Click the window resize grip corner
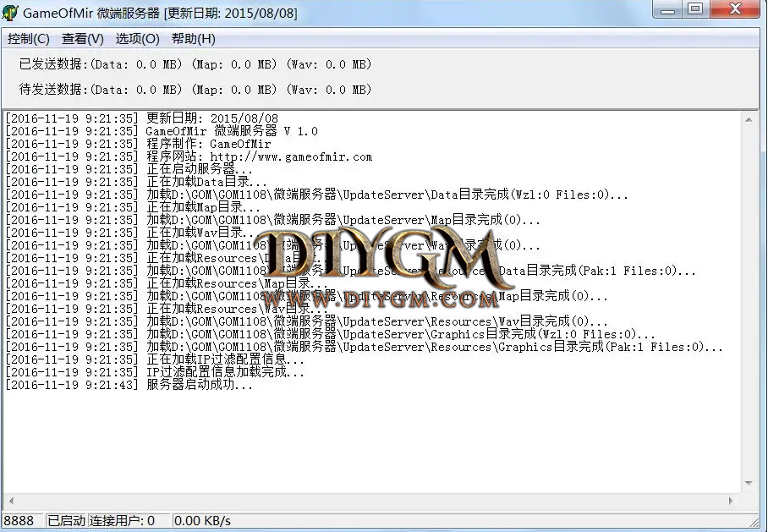 753,522
